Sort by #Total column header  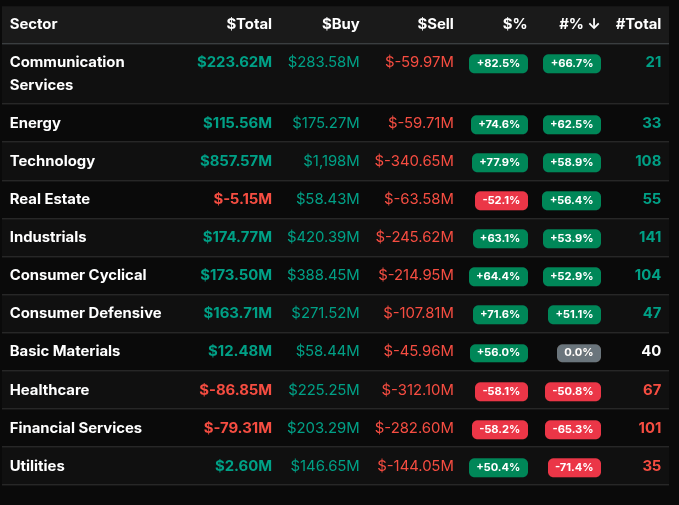(x=638, y=24)
